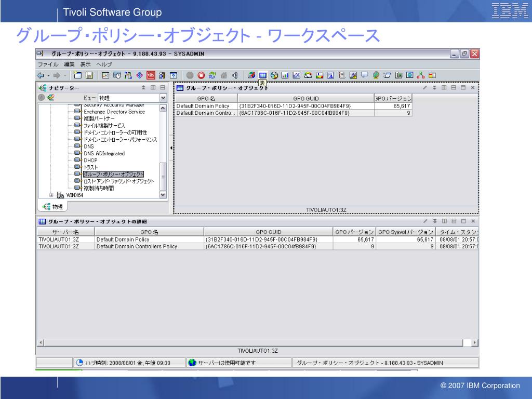Image resolution: width=532 pixels, height=399 pixels.
Task: Select the Linear Gauge view icon
Action: click(x=320, y=75)
